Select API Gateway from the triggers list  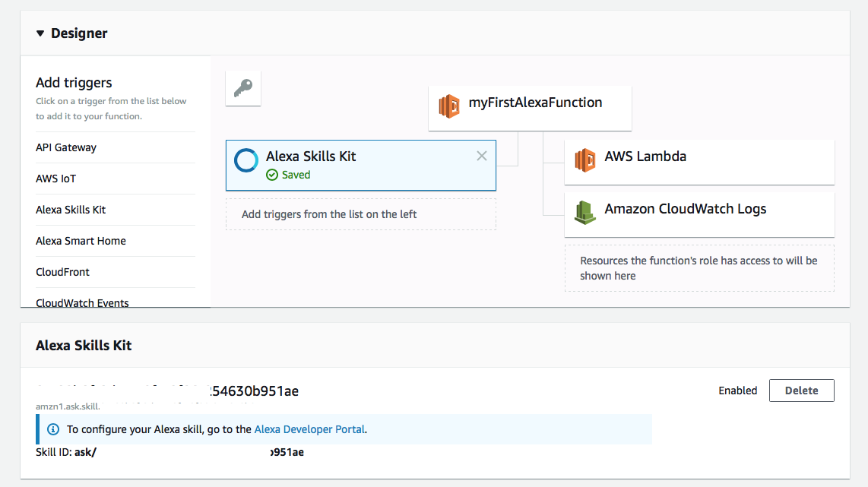point(68,147)
